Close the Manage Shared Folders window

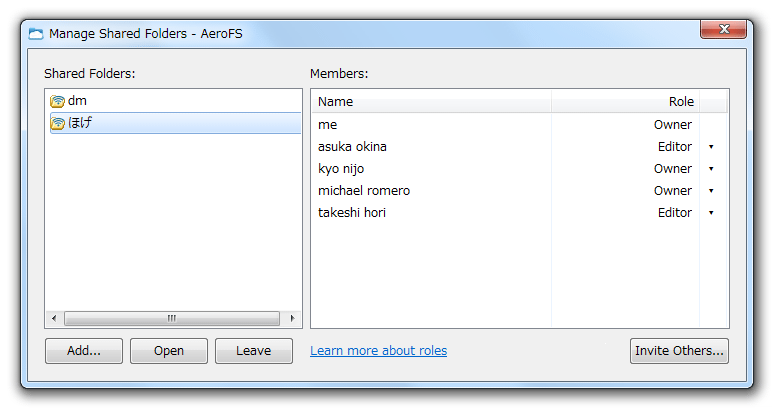pos(724,29)
